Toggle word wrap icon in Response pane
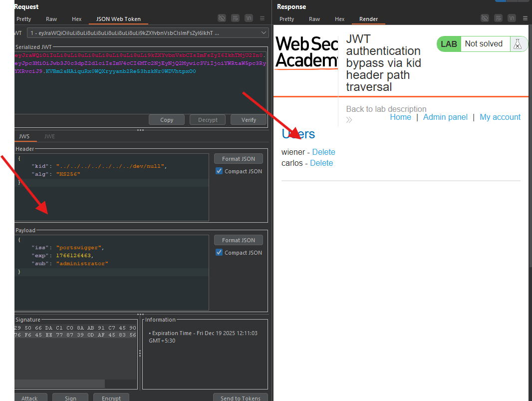The height and width of the screenshot is (401, 532). tap(498, 18)
